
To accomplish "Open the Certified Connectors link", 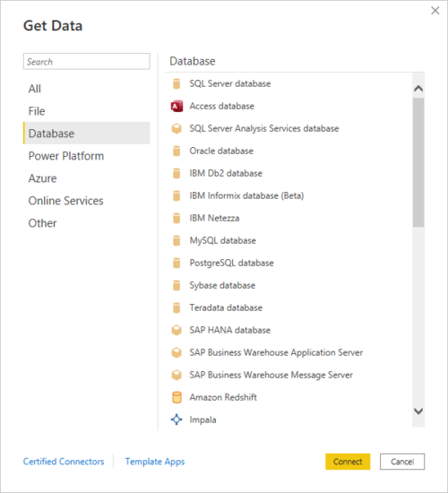I will tap(64, 462).
